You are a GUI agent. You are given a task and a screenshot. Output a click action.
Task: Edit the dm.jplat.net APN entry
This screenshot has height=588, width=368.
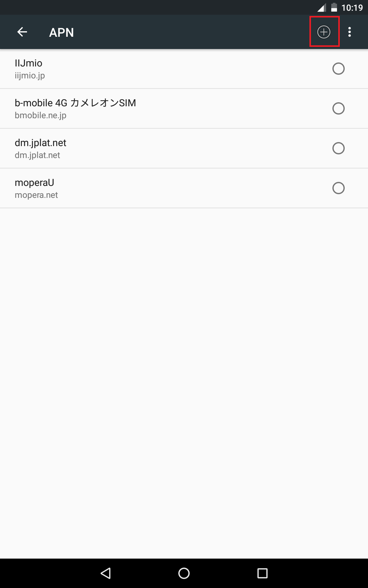click(40, 143)
